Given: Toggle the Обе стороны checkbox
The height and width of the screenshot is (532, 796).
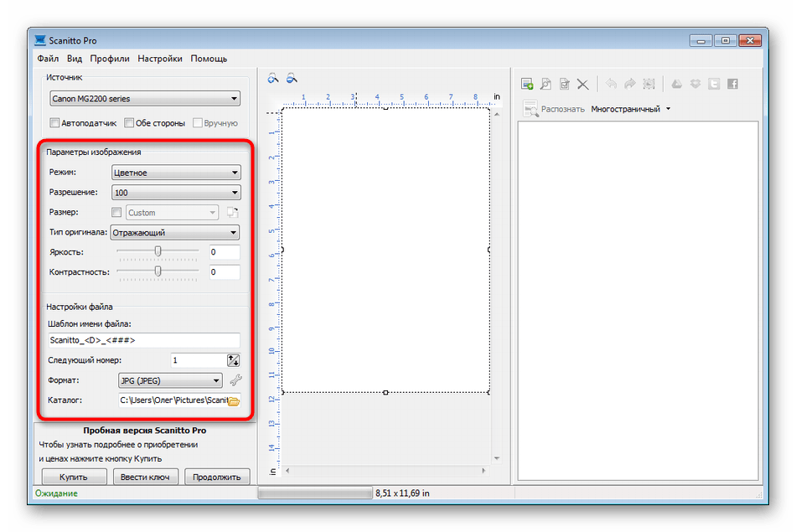Looking at the screenshot, I should (129, 123).
